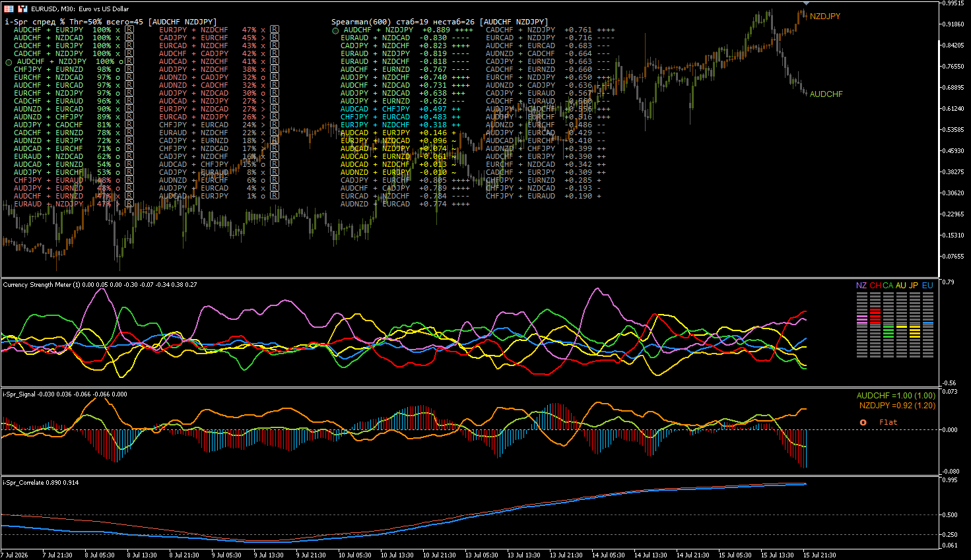
Task: Click the 0.91860 price scale label
Action: (953, 24)
